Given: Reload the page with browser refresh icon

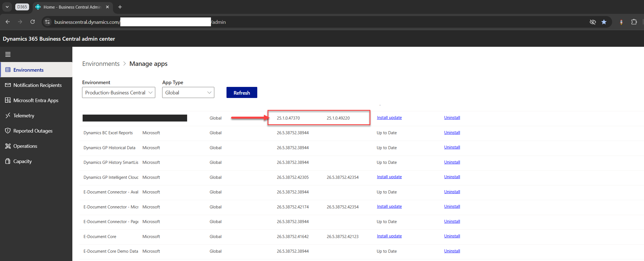Looking at the screenshot, I should pos(32,22).
